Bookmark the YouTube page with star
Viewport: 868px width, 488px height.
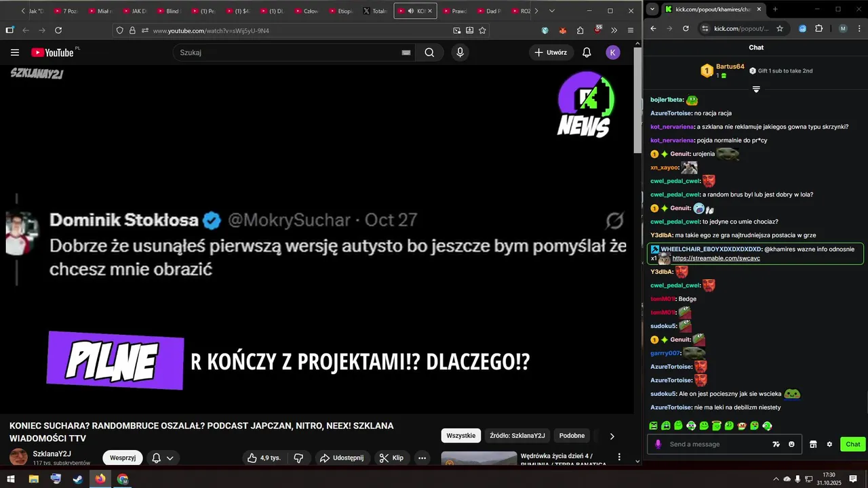tap(482, 30)
